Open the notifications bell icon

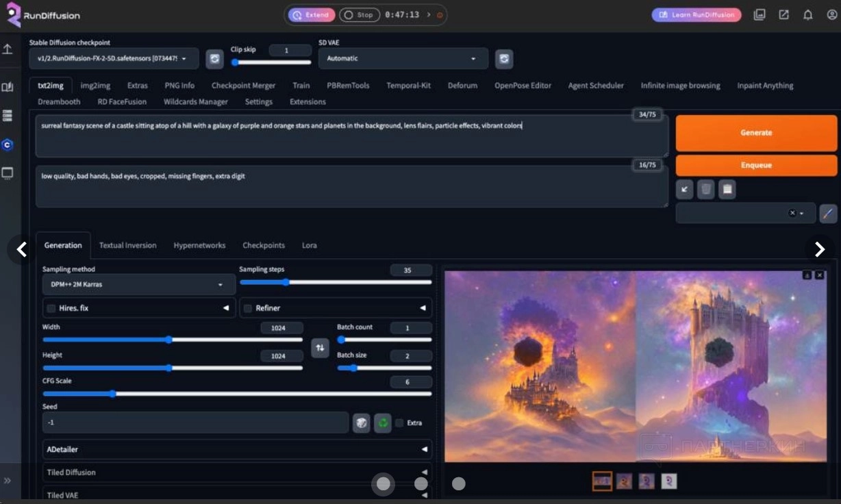tap(808, 14)
